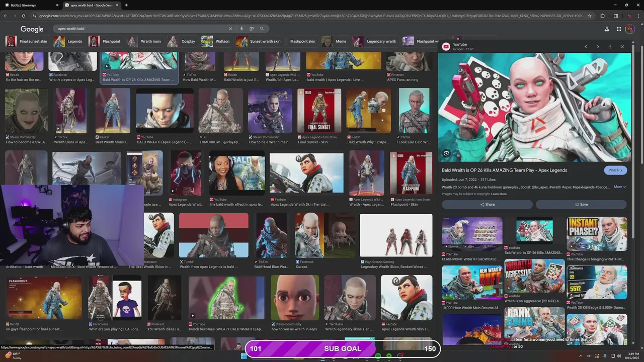Viewport: 644px width, 362px height.
Task: Open Wraith 20 Kill Badge related thumbnail
Action: click(597, 283)
